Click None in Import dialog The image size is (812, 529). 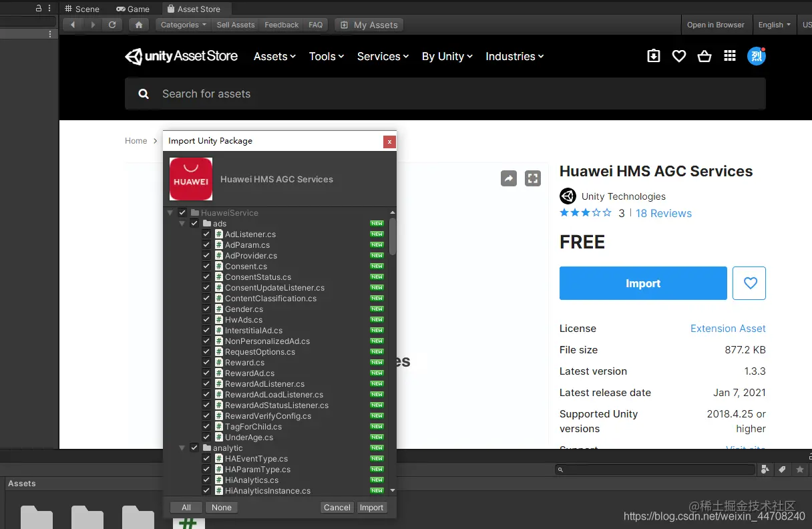click(222, 508)
